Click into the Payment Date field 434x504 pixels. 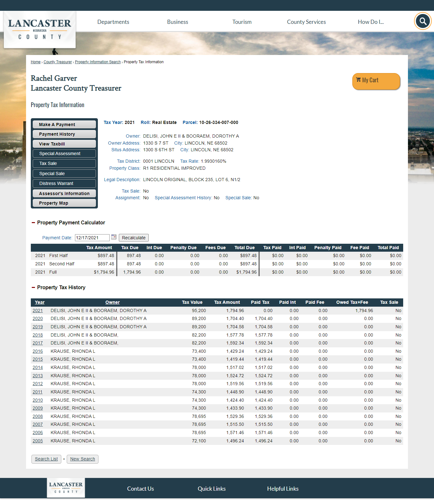point(92,238)
